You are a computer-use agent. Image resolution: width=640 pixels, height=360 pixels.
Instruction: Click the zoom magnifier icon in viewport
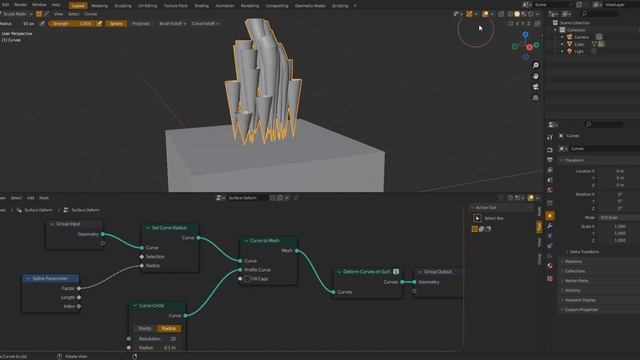pyautogui.click(x=536, y=65)
